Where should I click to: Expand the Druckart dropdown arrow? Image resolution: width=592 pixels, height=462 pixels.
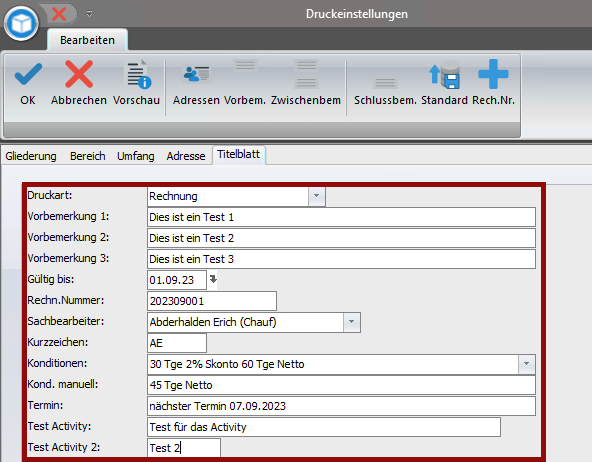(x=316, y=196)
